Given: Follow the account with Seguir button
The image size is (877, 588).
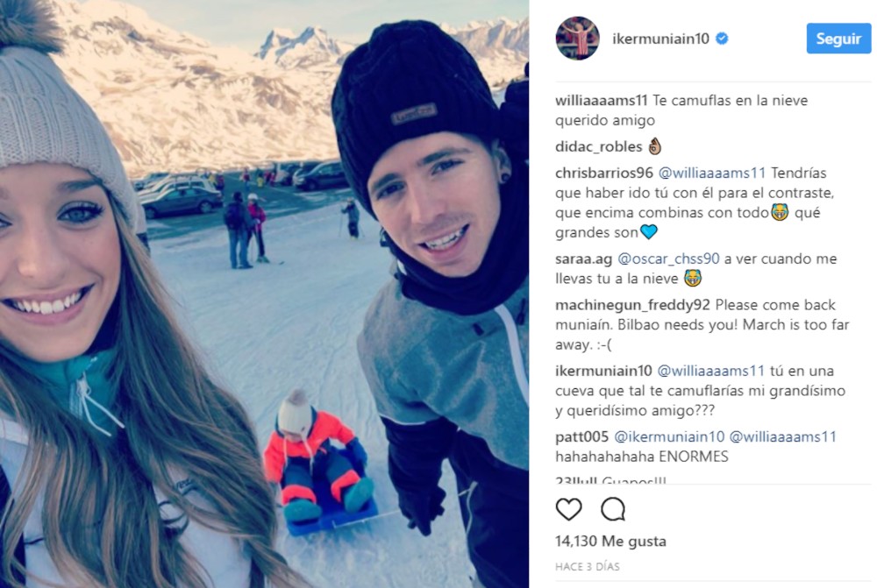Looking at the screenshot, I should [838, 39].
